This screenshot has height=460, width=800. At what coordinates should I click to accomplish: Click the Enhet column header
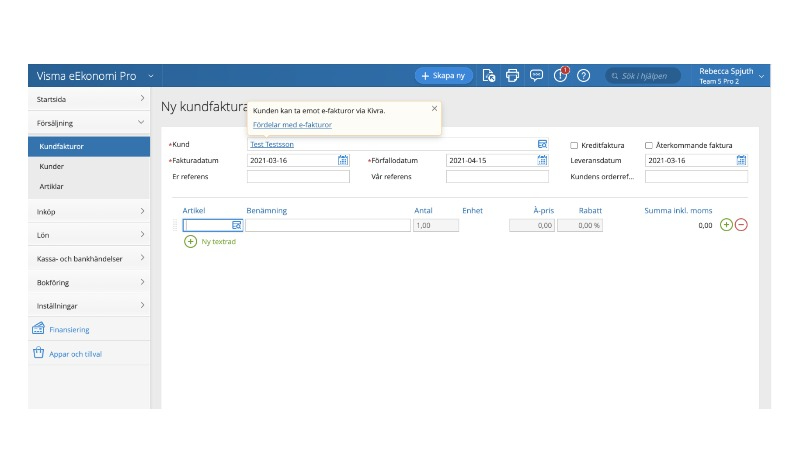click(x=472, y=210)
